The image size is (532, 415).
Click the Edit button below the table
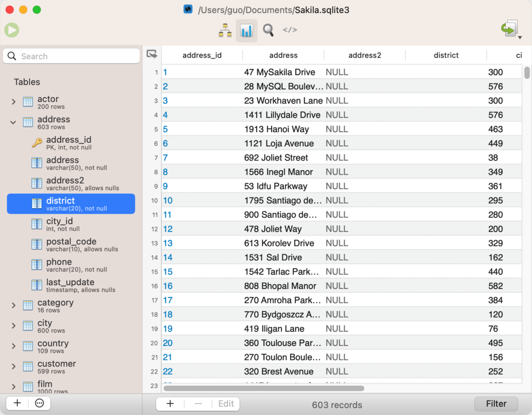point(226,403)
